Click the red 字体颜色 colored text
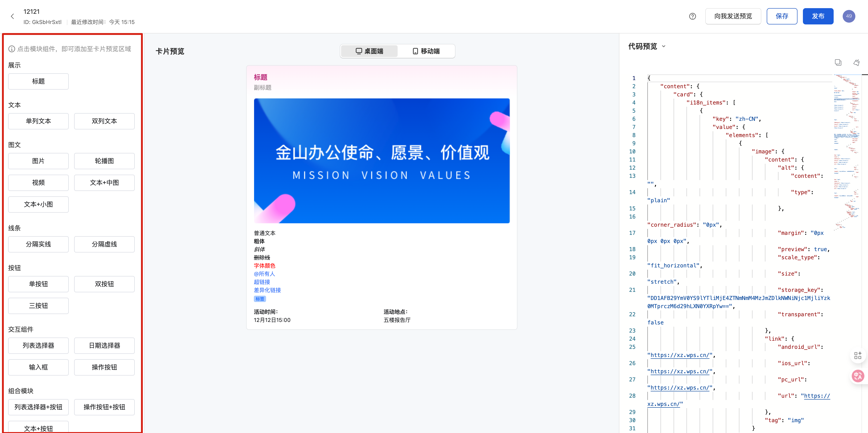The width and height of the screenshot is (868, 433). (x=264, y=266)
